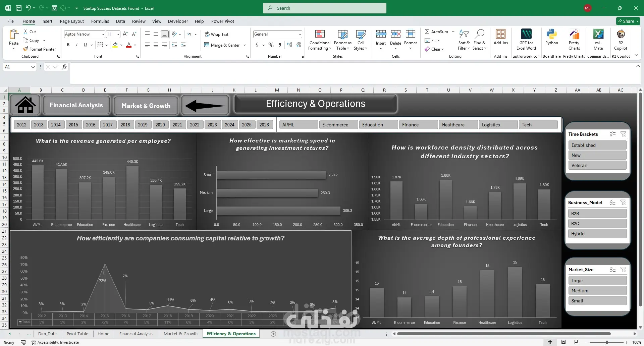Image resolution: width=644 pixels, height=346 pixels.
Task: Open the Power Pivot ribbon tab
Action: point(223,21)
